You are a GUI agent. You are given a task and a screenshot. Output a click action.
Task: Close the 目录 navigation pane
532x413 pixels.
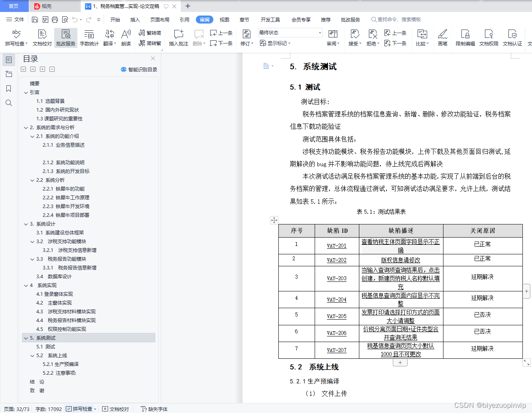point(153,59)
